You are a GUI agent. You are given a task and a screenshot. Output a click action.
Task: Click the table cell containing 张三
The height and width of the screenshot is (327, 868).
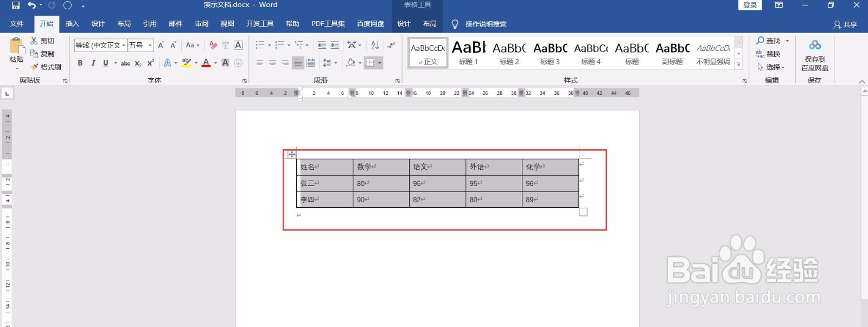tap(325, 183)
